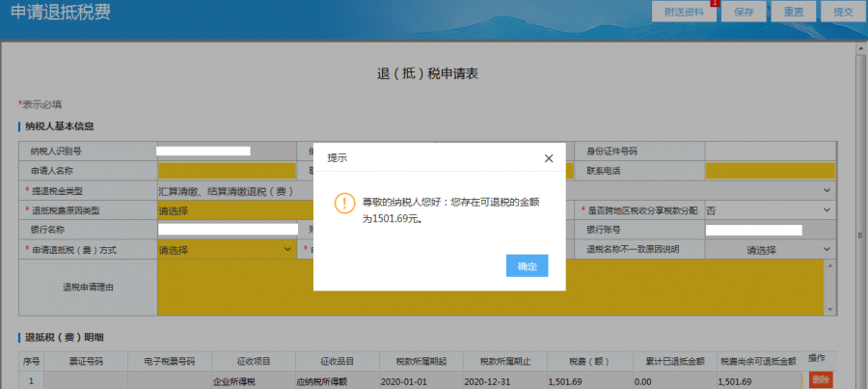868x389 pixels.
Task: Open the 提退税金类型 dropdown
Action: point(496,190)
